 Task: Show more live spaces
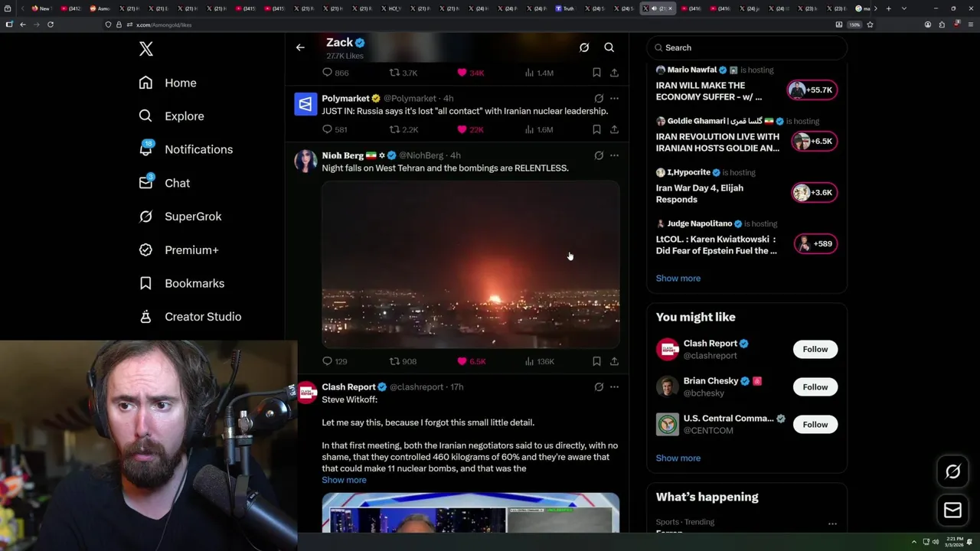click(678, 279)
